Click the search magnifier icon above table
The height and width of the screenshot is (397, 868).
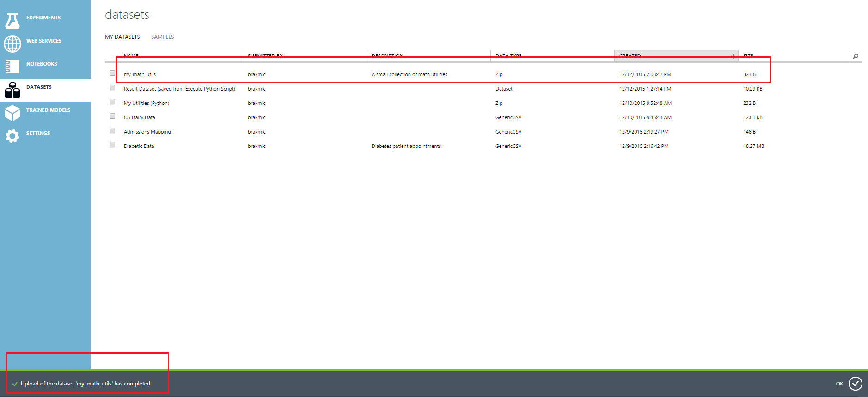[x=856, y=56]
